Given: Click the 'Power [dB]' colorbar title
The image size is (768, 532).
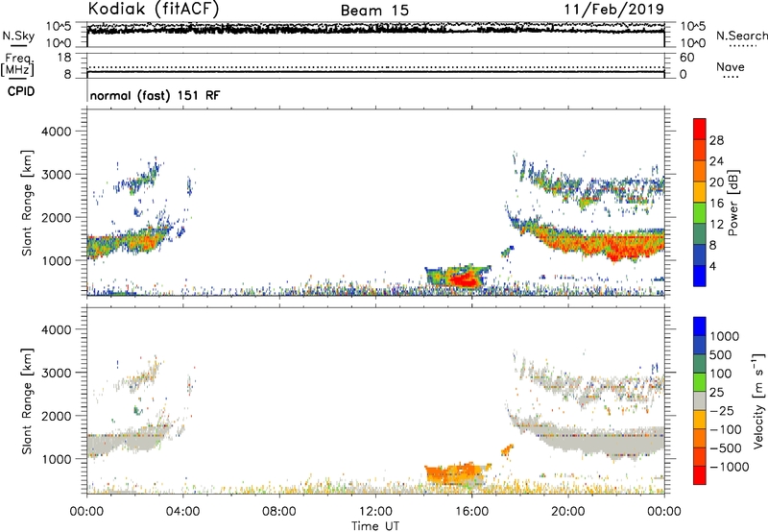Looking at the screenshot, I should [732, 203].
